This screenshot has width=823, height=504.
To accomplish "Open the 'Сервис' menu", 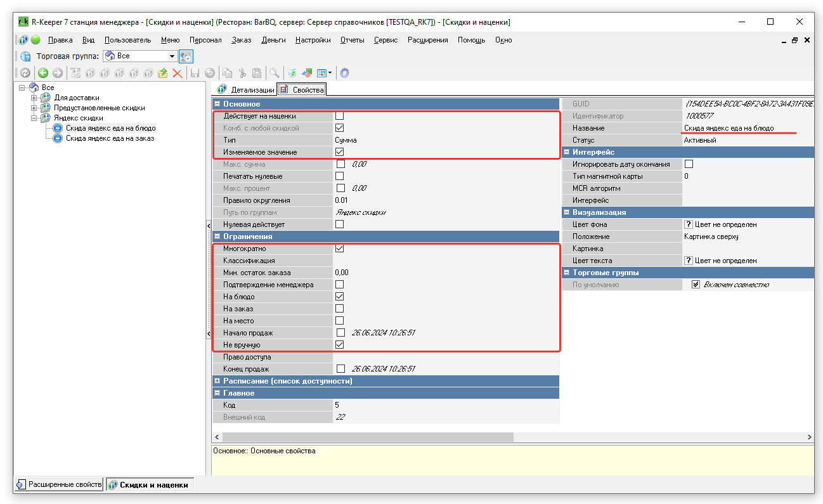I will coord(386,40).
